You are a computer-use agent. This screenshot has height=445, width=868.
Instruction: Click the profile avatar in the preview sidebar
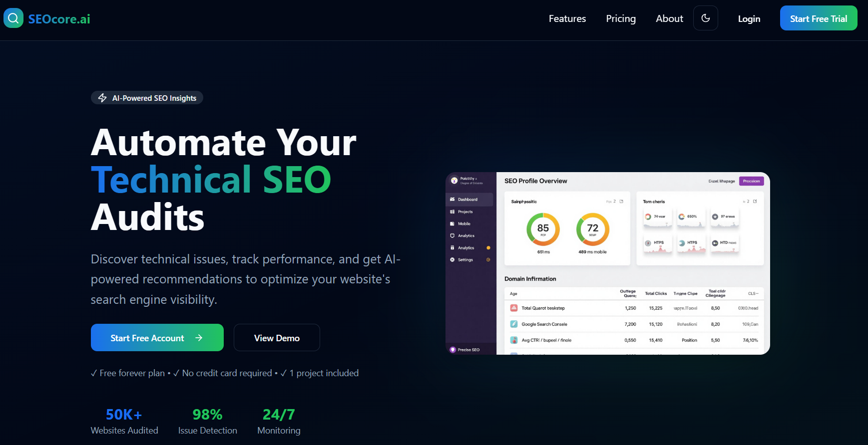(x=454, y=181)
